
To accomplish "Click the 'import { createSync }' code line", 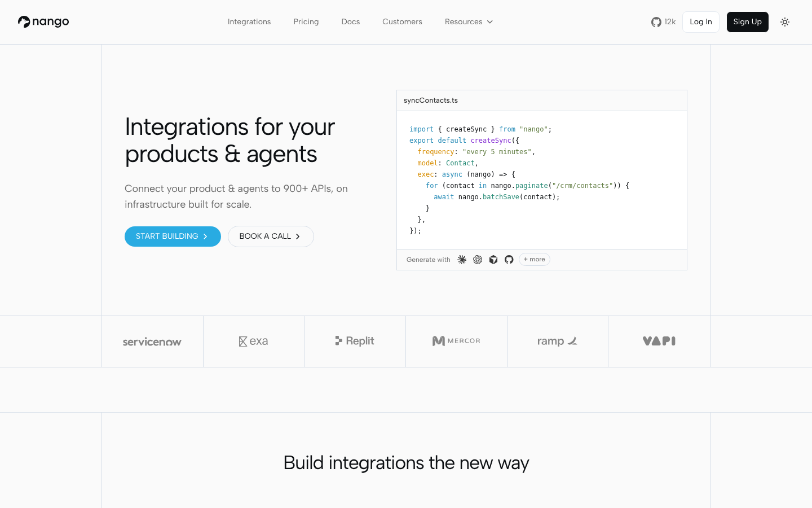I will tap(480, 129).
